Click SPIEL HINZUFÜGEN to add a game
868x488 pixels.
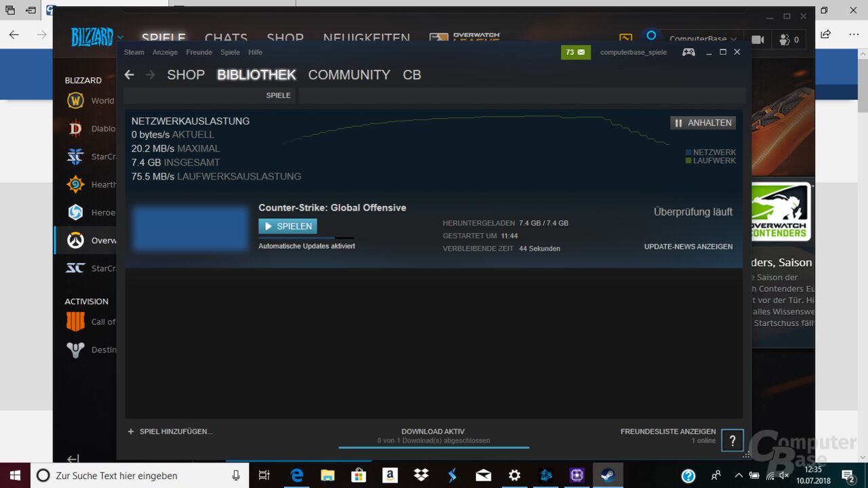click(x=170, y=431)
